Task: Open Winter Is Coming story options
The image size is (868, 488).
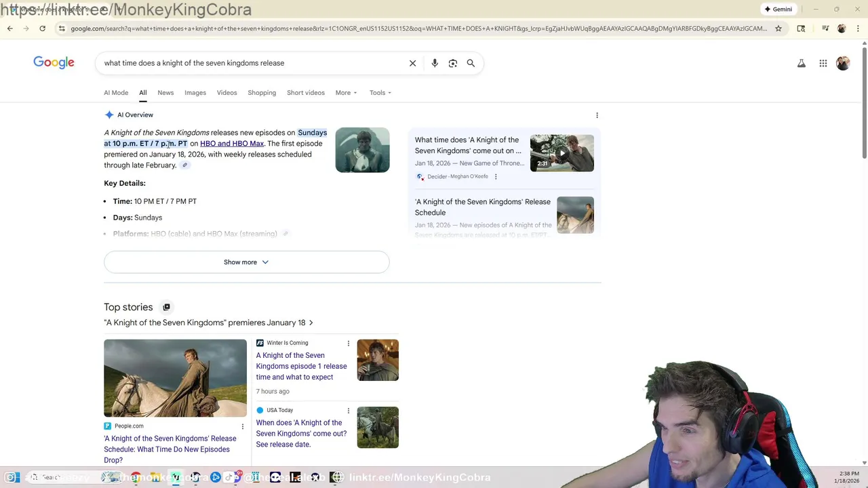Action: click(349, 344)
